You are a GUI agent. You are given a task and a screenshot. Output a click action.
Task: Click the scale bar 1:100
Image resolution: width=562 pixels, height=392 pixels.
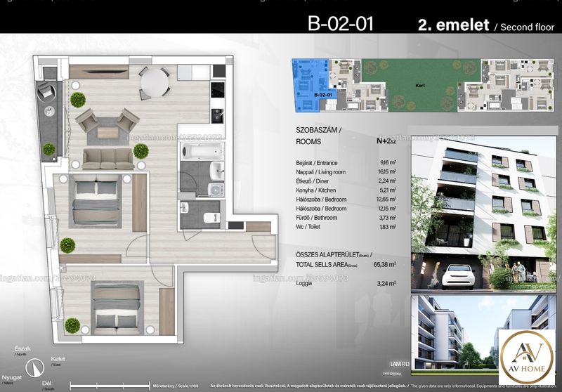110,386
